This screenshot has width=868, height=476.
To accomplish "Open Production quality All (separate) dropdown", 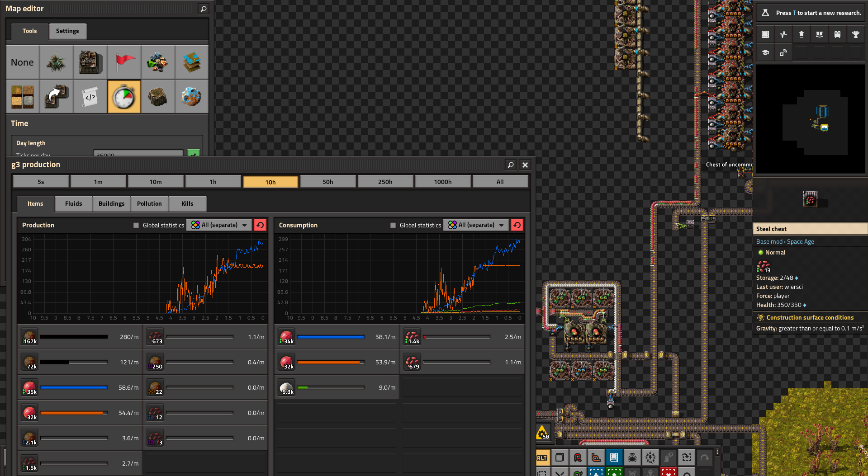I will [x=219, y=225].
